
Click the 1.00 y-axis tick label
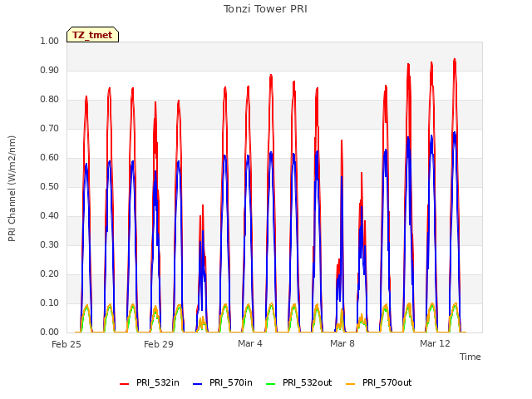point(50,41)
